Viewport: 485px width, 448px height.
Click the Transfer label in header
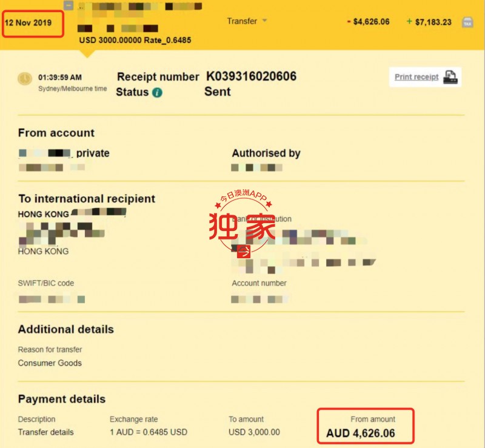coord(242,21)
